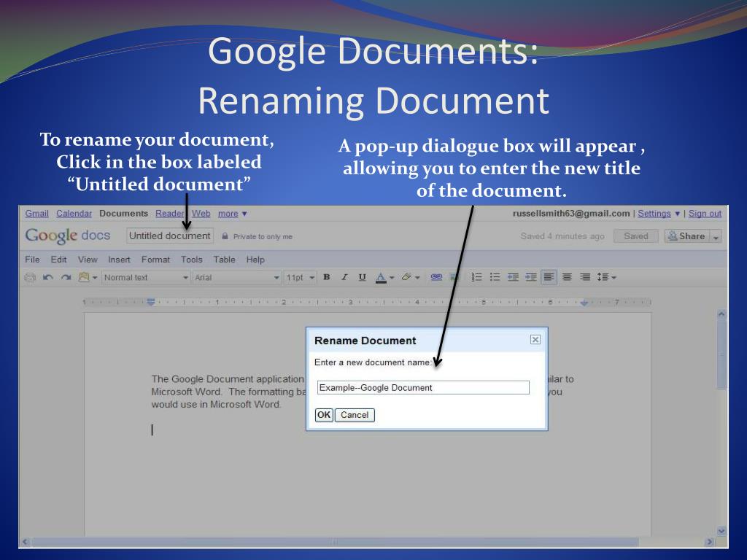Toggle Italic formatting

344,277
